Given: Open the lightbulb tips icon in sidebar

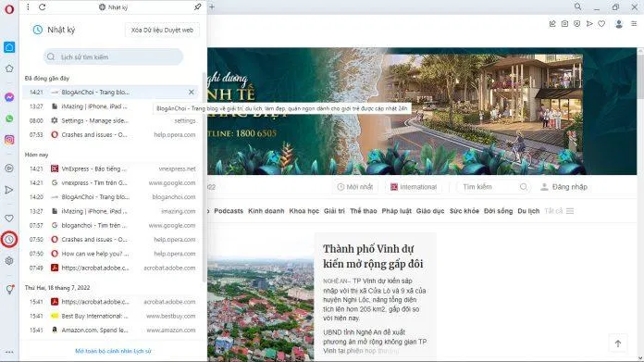Looking at the screenshot, I should [x=9, y=289].
